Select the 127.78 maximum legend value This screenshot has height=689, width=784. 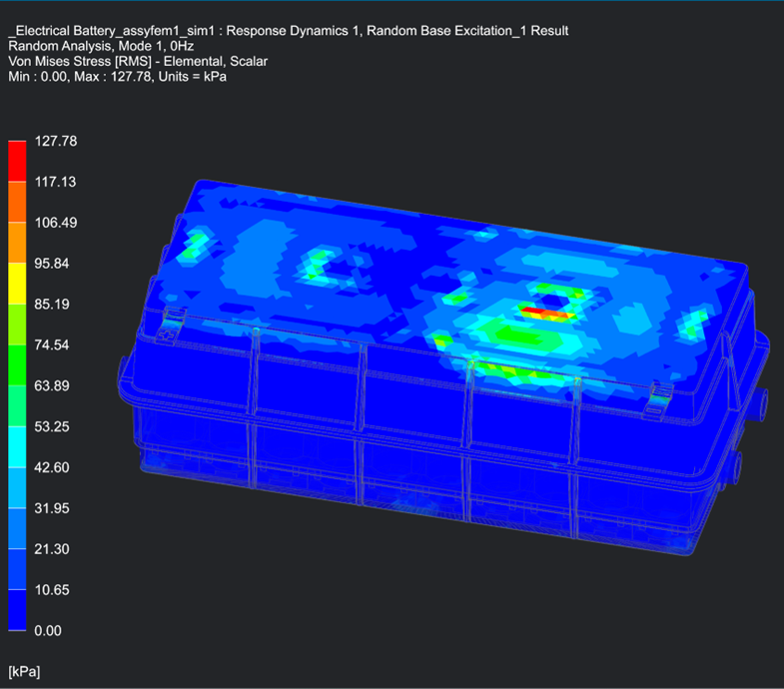click(x=56, y=142)
